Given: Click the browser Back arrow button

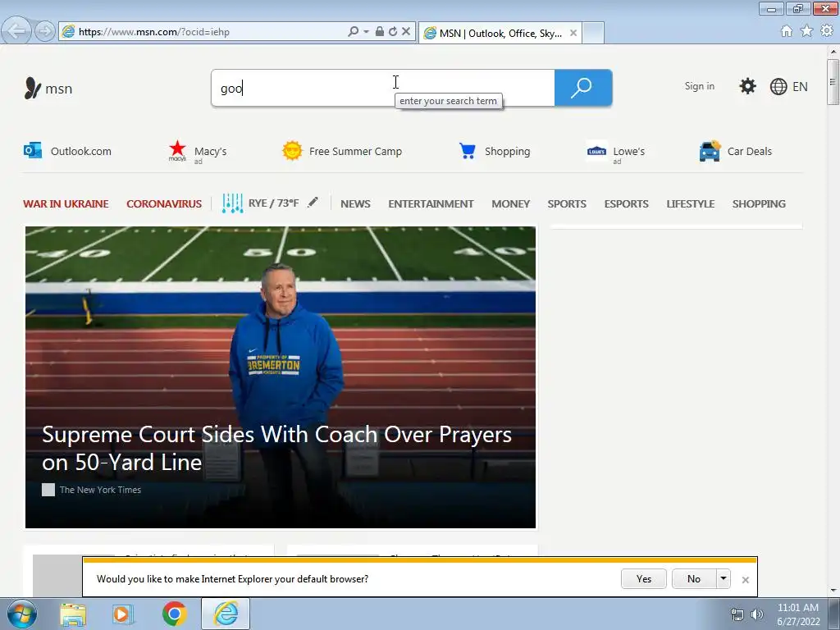Looking at the screenshot, I should [x=16, y=30].
